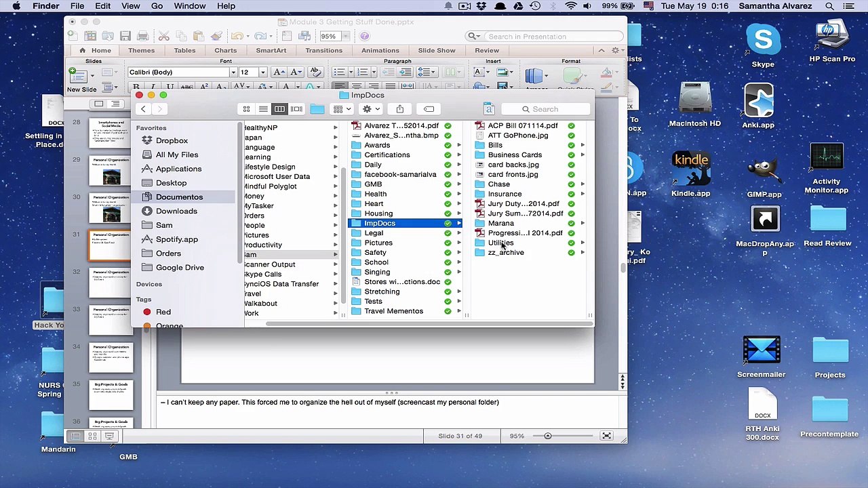
Task: Click the PowerPoint Print icon
Action: coord(142,36)
